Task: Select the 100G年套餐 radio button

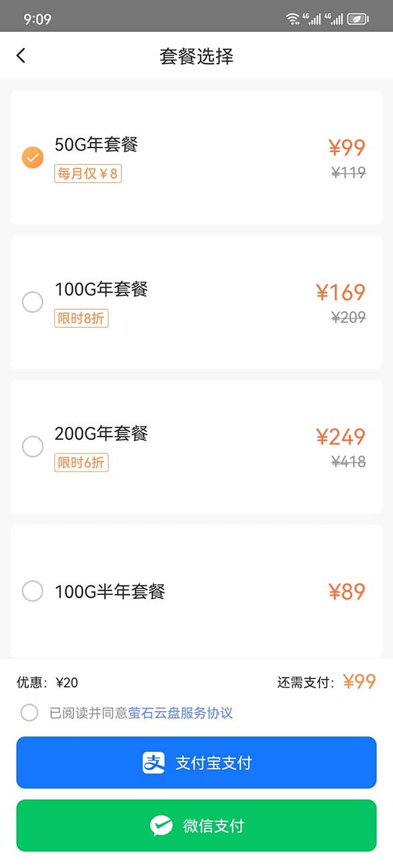Action: [33, 302]
